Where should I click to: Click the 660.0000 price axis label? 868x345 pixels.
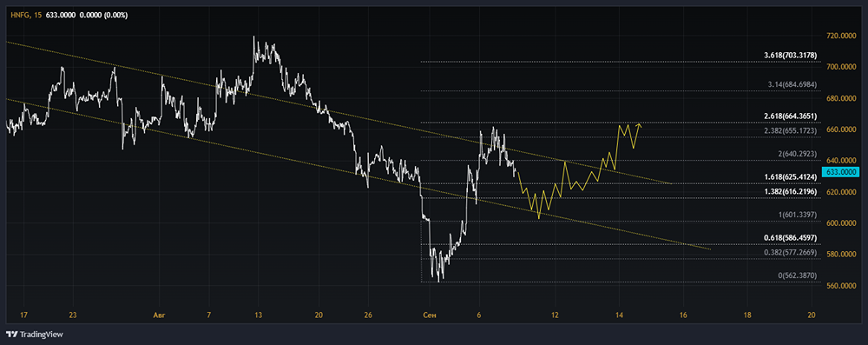click(841, 129)
